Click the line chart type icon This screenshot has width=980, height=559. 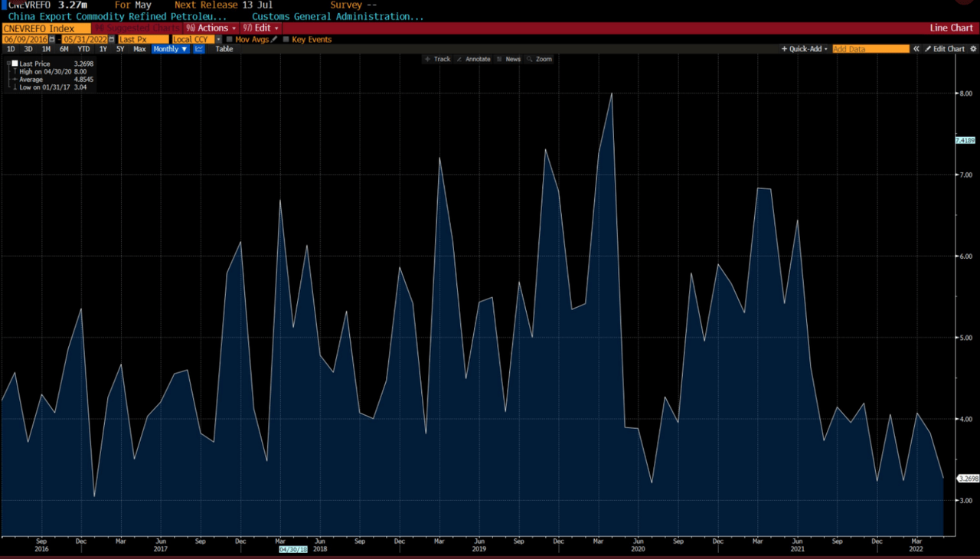coord(199,49)
